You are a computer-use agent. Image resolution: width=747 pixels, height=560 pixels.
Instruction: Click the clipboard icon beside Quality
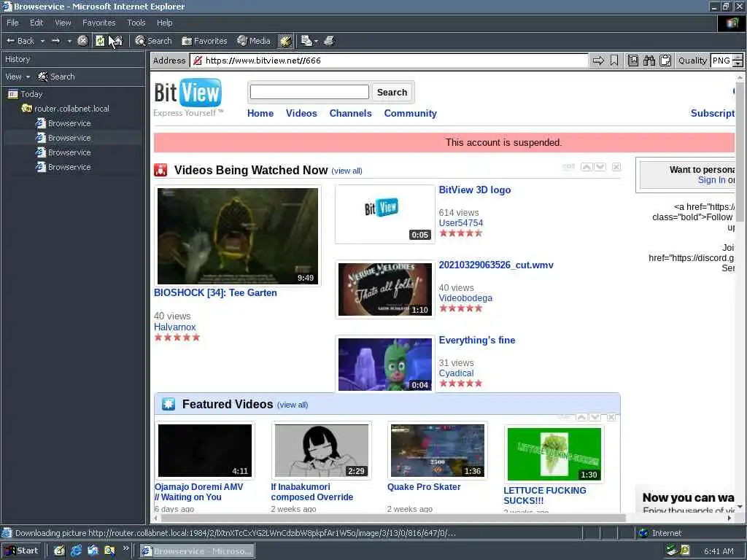(665, 61)
